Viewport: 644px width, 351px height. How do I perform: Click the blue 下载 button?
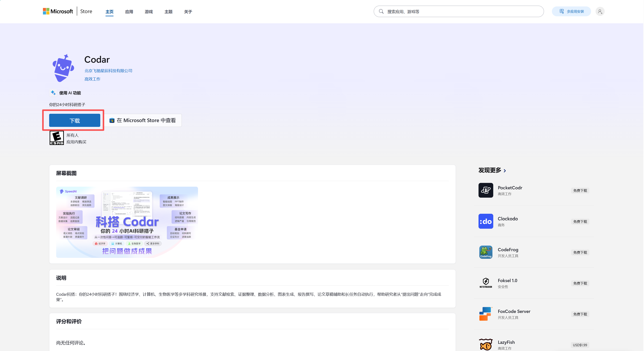click(75, 121)
